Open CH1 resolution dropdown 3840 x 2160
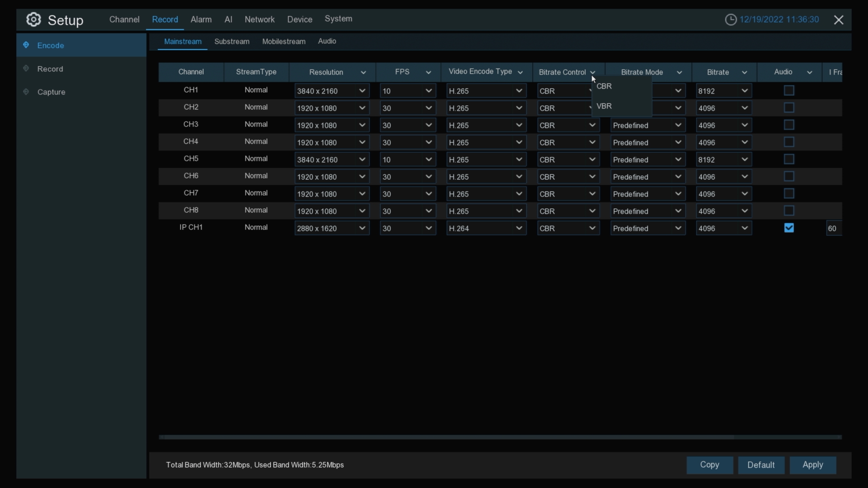 [x=332, y=91]
